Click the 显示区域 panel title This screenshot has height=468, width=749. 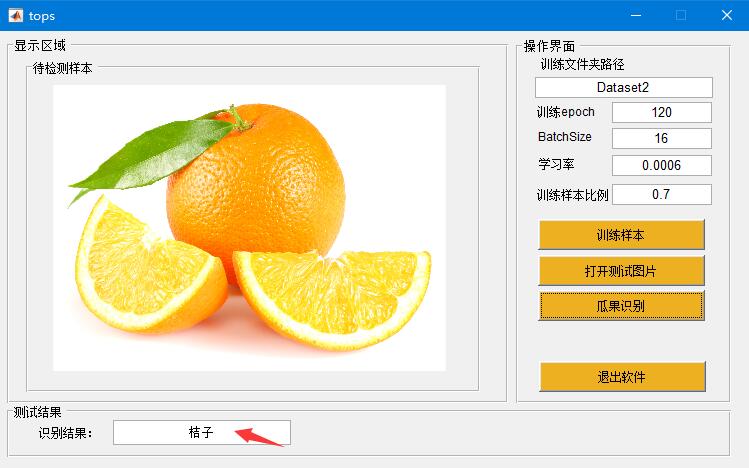click(40, 46)
